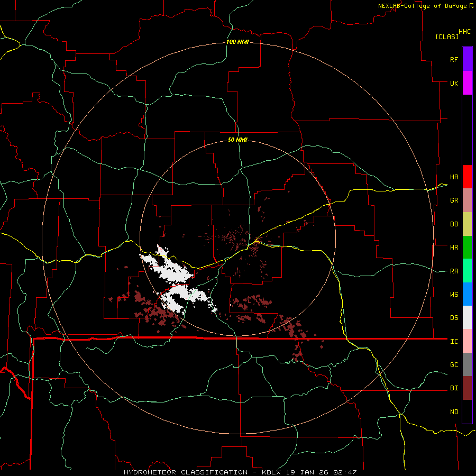The height and width of the screenshot is (476, 476).
Task: Click the BI legend label
Action: (x=454, y=388)
